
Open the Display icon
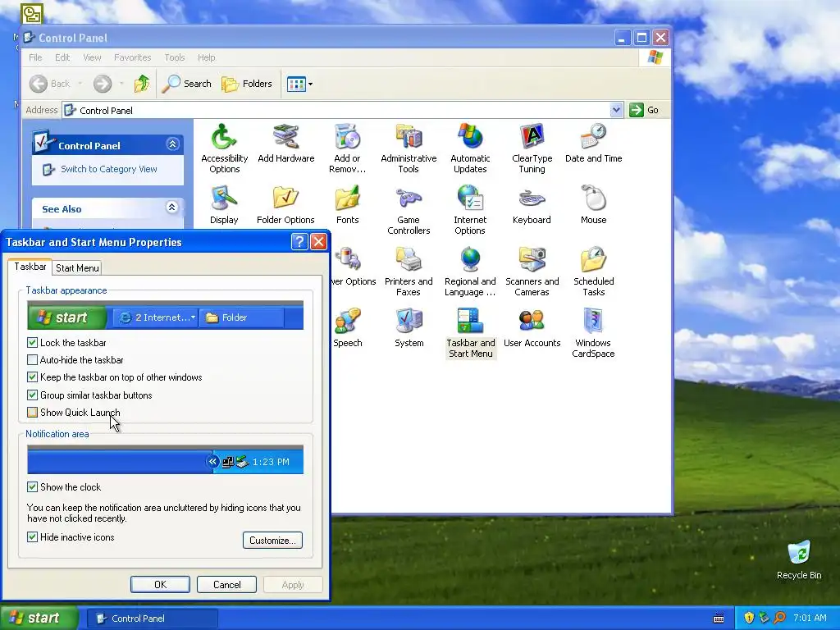(224, 204)
